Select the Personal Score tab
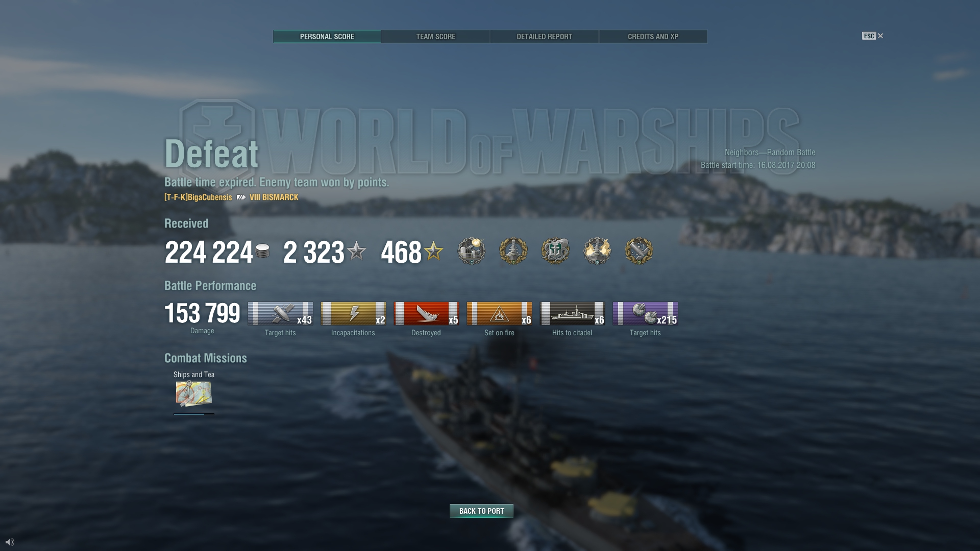This screenshot has width=980, height=551. click(x=327, y=36)
